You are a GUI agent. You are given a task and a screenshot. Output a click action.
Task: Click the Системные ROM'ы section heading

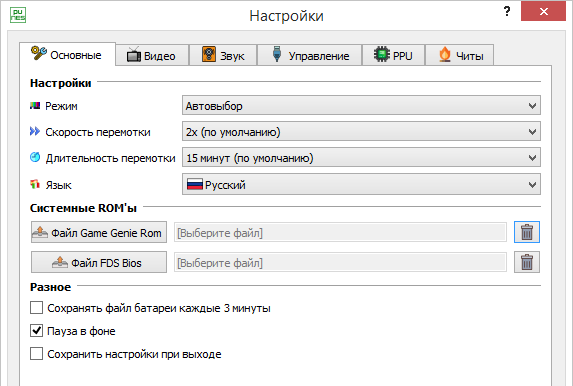(83, 208)
